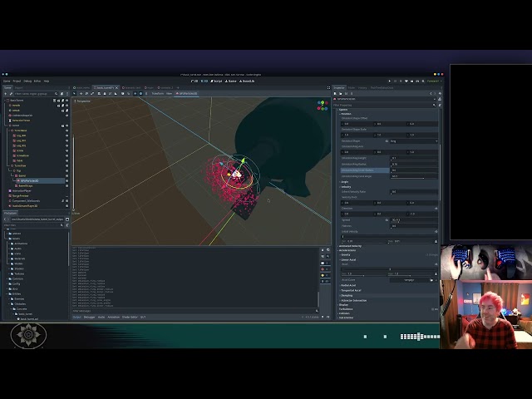
Task: Go to previous object in Inspector history
Action: pyautogui.click(x=431, y=93)
